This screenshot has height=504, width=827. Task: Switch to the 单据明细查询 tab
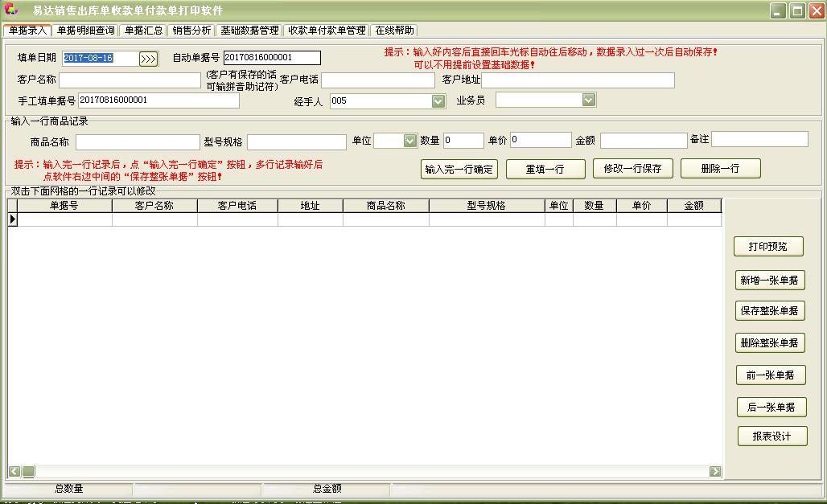tap(85, 30)
